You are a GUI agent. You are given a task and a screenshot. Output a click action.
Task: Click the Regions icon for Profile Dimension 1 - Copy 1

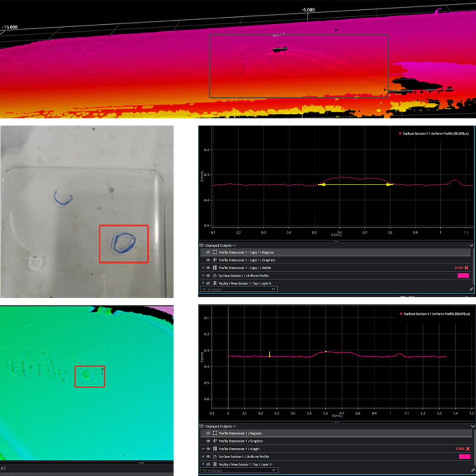click(215, 253)
